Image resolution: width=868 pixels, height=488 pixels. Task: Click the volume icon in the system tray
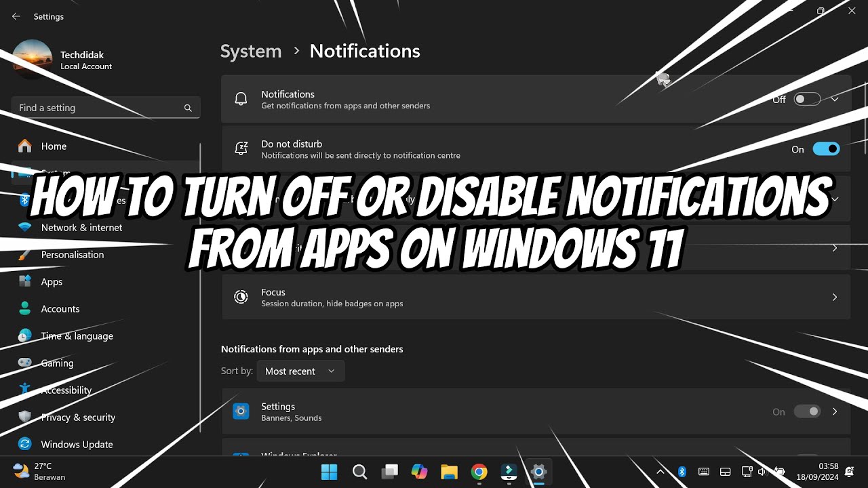coord(762,472)
